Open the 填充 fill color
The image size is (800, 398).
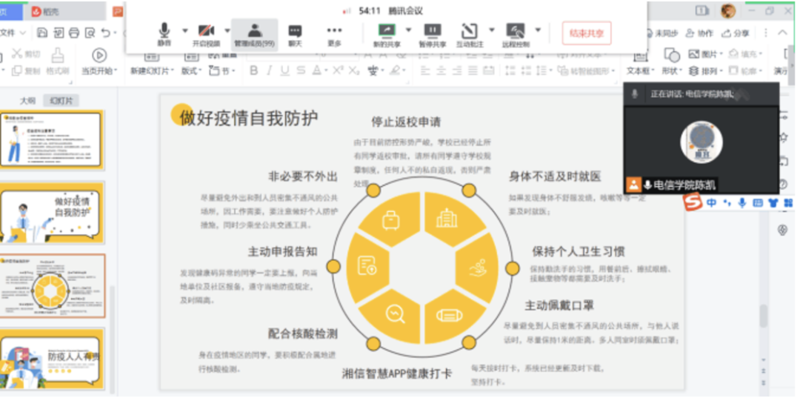click(744, 54)
